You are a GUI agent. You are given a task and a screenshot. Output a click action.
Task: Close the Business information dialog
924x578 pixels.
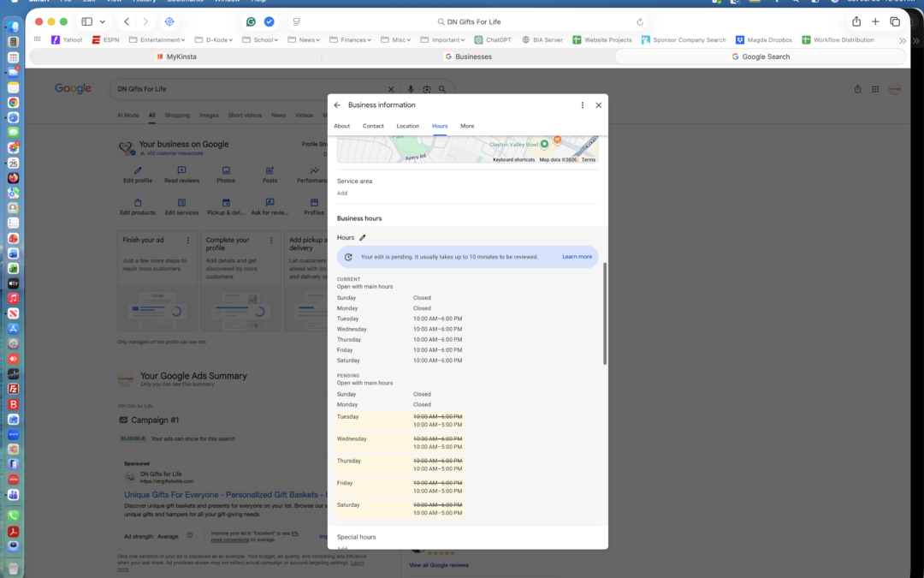tap(598, 105)
